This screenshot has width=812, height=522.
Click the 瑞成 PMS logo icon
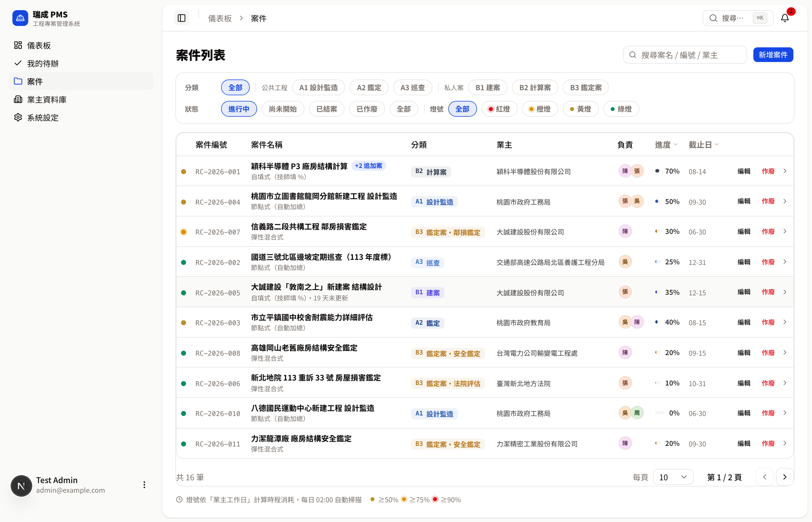pyautogui.click(x=20, y=18)
